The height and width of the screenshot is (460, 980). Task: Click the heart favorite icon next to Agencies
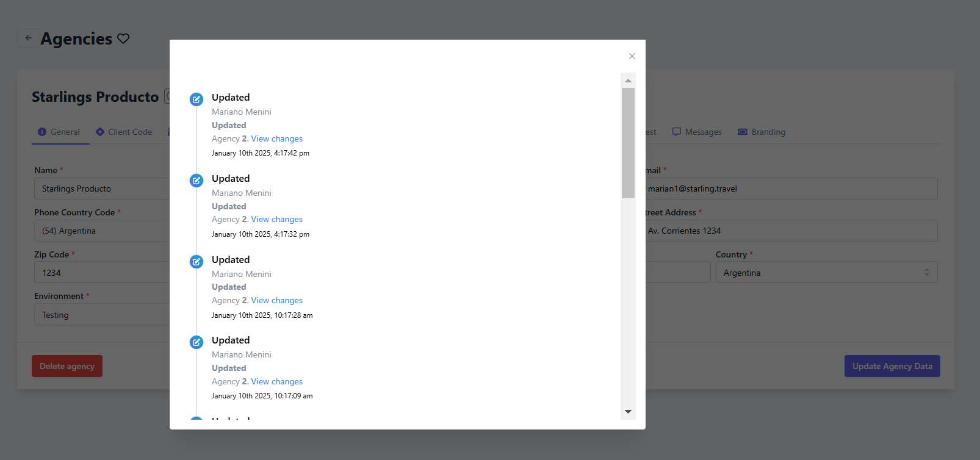[x=123, y=38]
